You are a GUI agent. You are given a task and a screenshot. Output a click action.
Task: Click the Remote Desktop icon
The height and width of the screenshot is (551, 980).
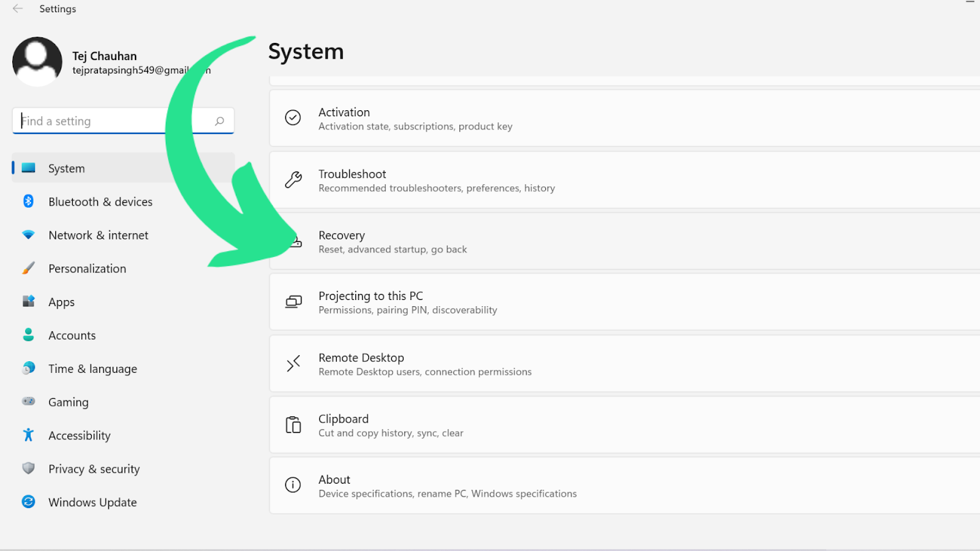coord(293,364)
